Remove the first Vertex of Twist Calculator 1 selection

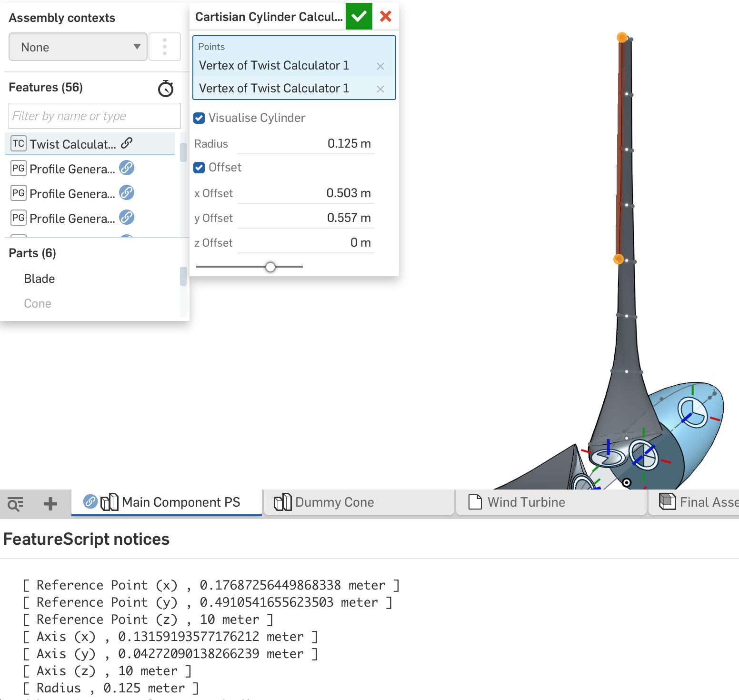click(x=380, y=66)
